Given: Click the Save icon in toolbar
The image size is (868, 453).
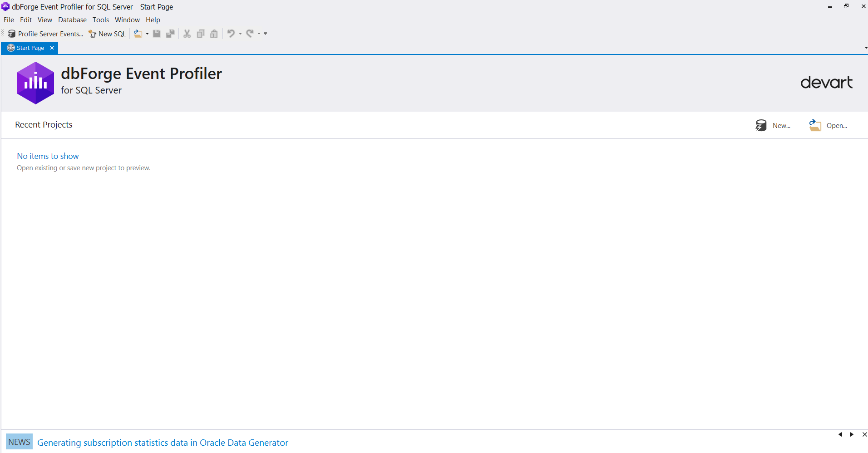Looking at the screenshot, I should click(157, 34).
